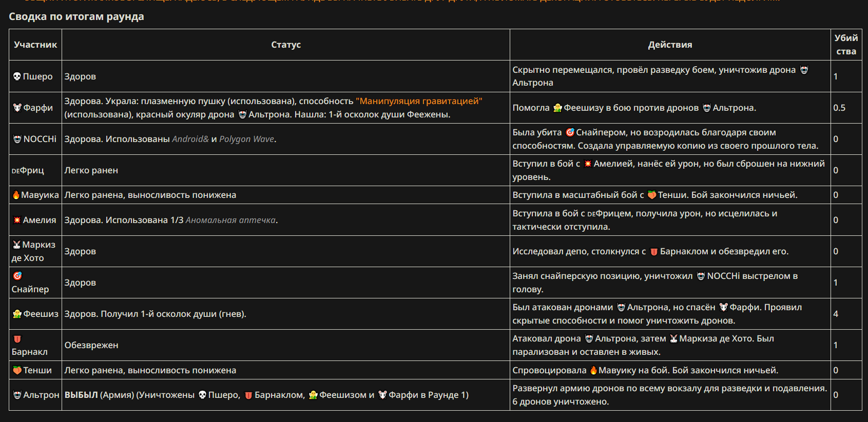This screenshot has width=868, height=422.
Task: Click the robot icon before NOCCHi in Снайпер's actions
Action: coord(701,276)
